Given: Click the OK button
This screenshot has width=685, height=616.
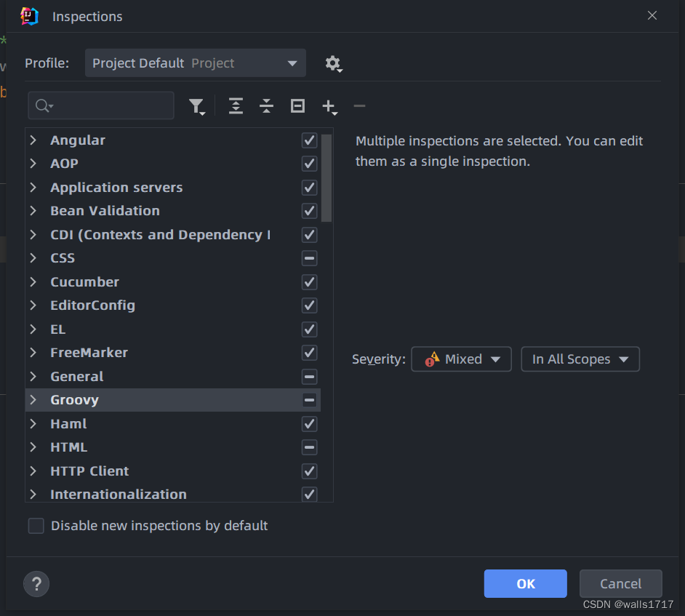Looking at the screenshot, I should (x=526, y=584).
